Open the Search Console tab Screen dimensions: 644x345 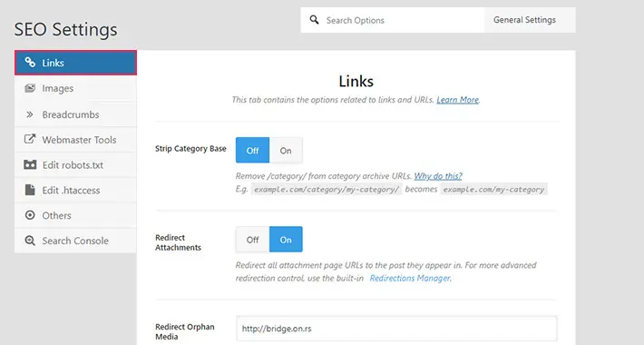(x=75, y=241)
